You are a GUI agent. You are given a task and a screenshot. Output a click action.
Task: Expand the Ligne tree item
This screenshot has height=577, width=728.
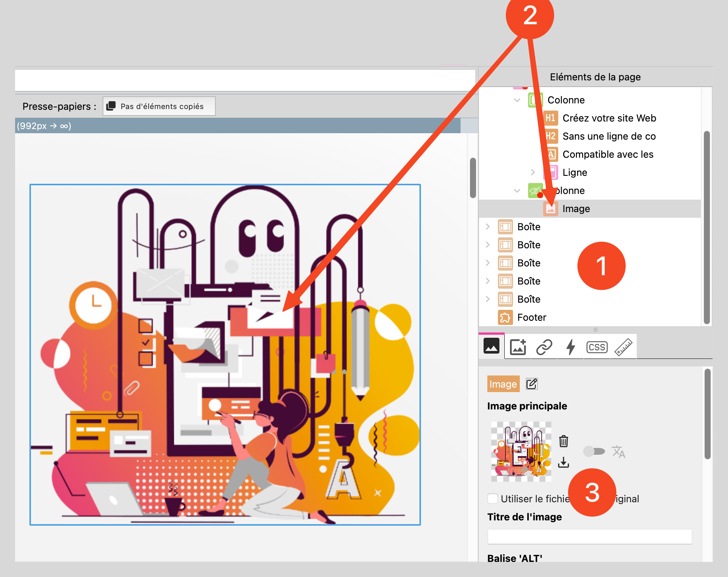click(x=533, y=172)
